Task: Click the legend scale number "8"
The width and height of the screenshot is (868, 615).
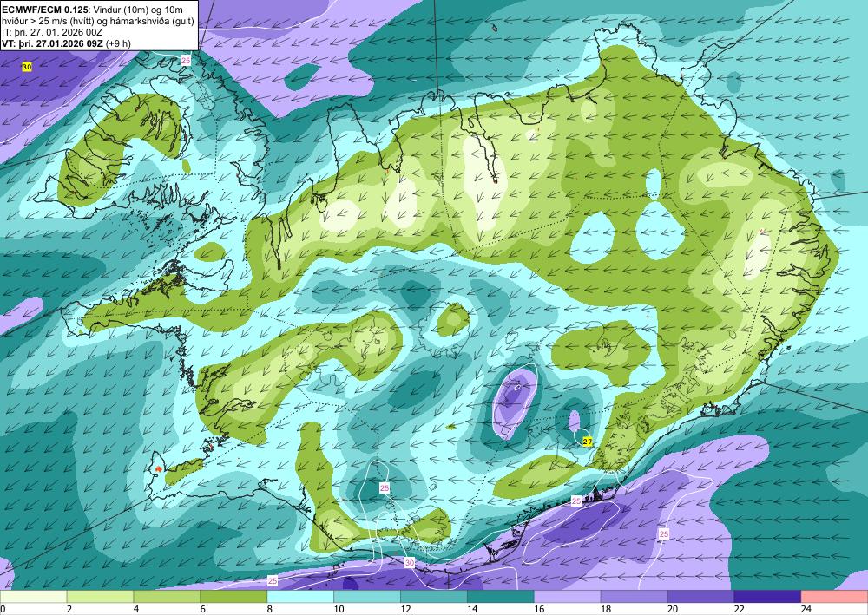Action: [270, 609]
